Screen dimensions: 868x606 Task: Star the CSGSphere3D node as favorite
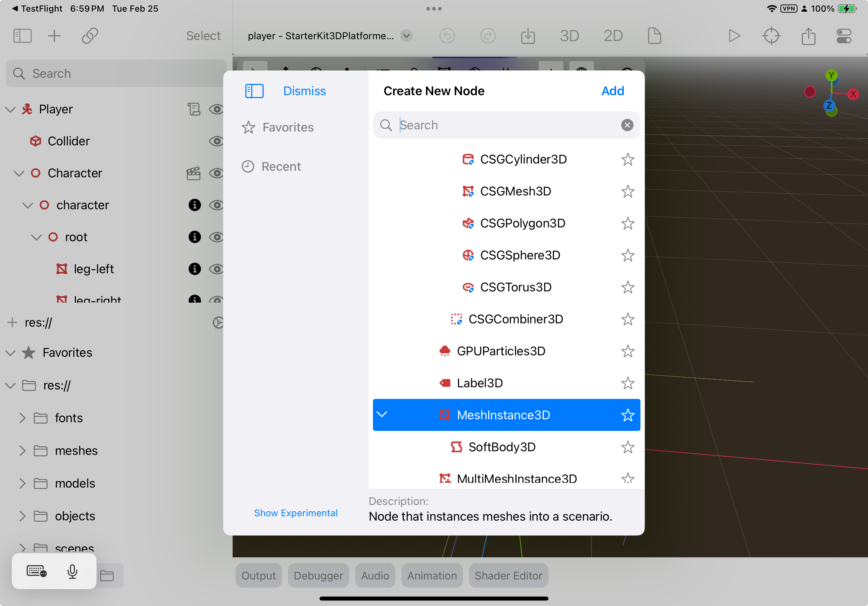(627, 255)
